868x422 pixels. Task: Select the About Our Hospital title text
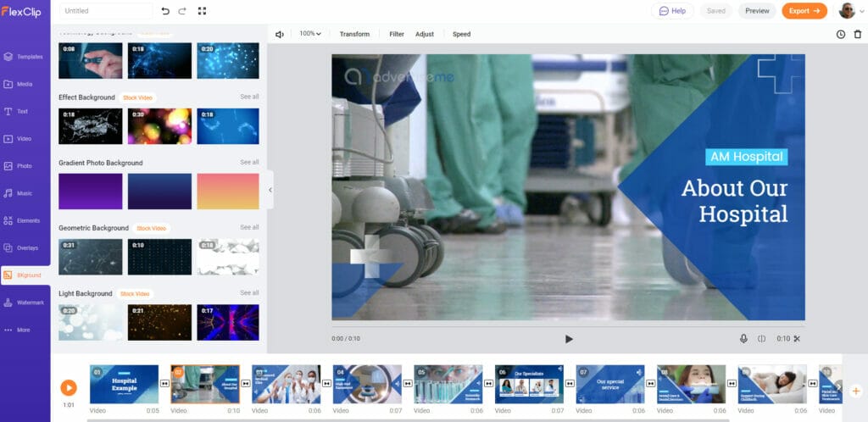[x=734, y=201]
